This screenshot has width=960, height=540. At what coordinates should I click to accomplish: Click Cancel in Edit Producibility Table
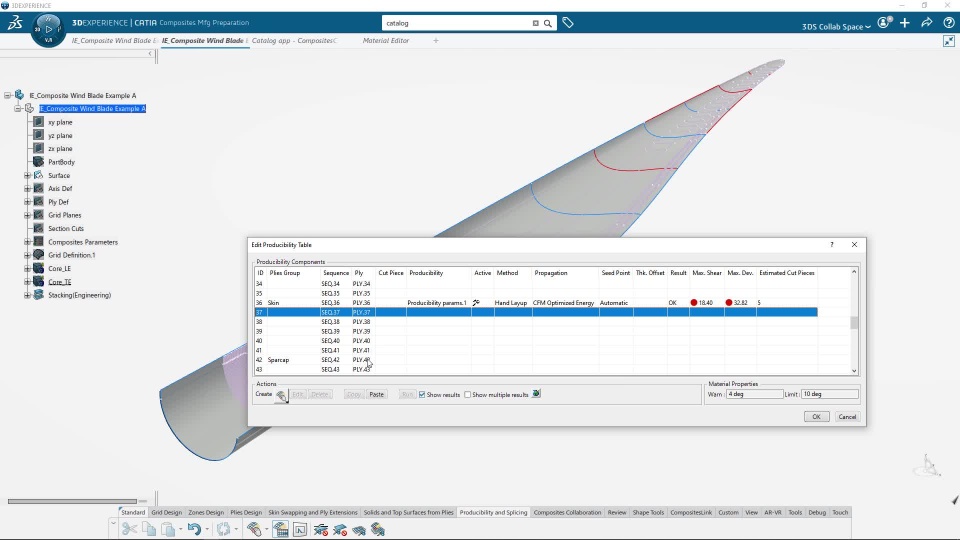(847, 417)
